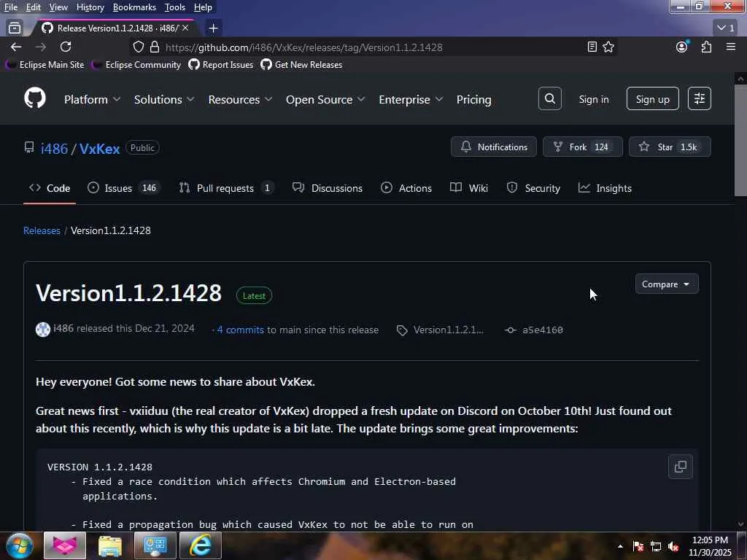
Task: Open File Explorer from the taskbar
Action: [x=110, y=545]
